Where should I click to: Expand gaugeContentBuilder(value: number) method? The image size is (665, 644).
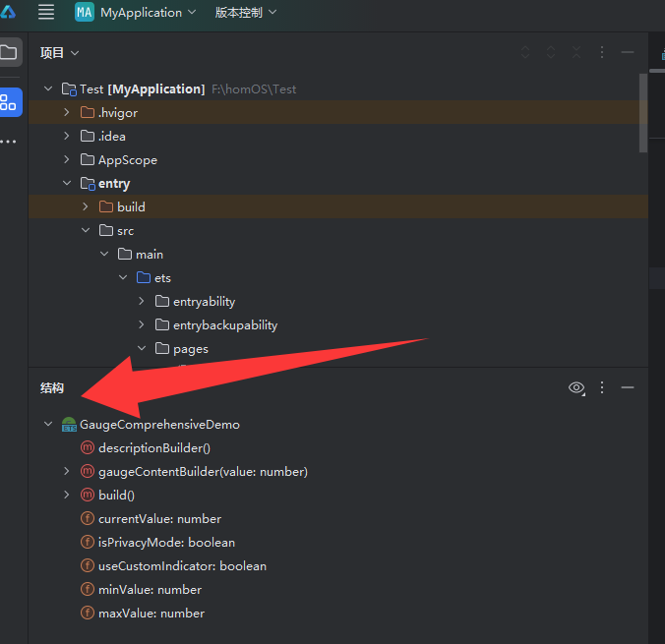[x=67, y=471]
